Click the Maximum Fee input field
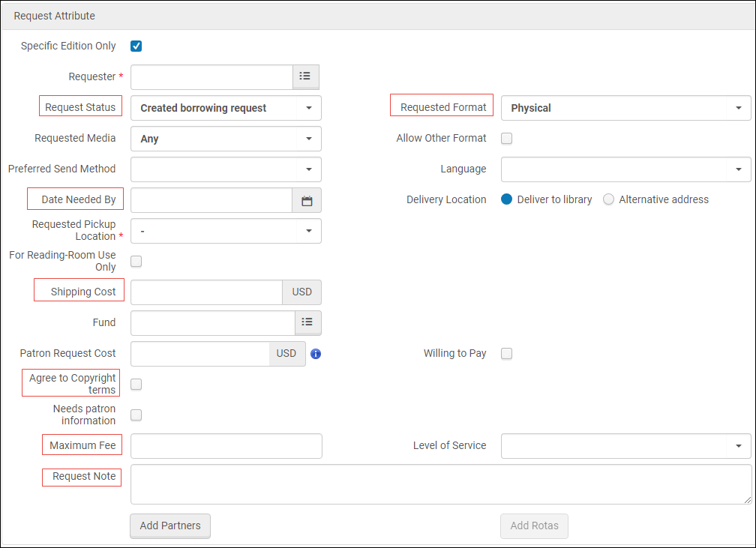Viewport: 756px width, 548px height. click(x=226, y=446)
